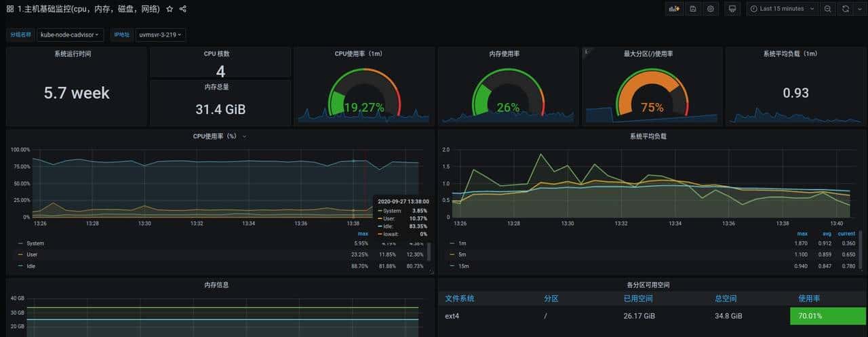Expand the refresh interval dropdown arrow
868x337 pixels.
pyautogui.click(x=859, y=9)
